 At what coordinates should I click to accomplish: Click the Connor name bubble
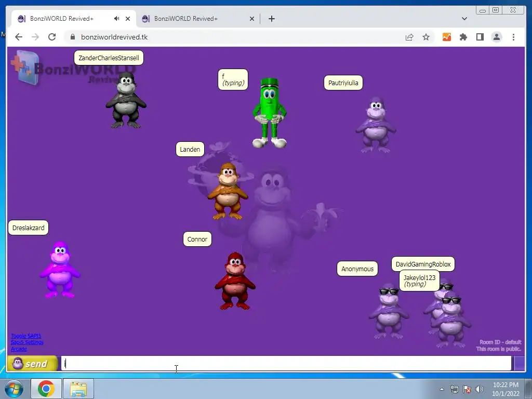click(197, 239)
